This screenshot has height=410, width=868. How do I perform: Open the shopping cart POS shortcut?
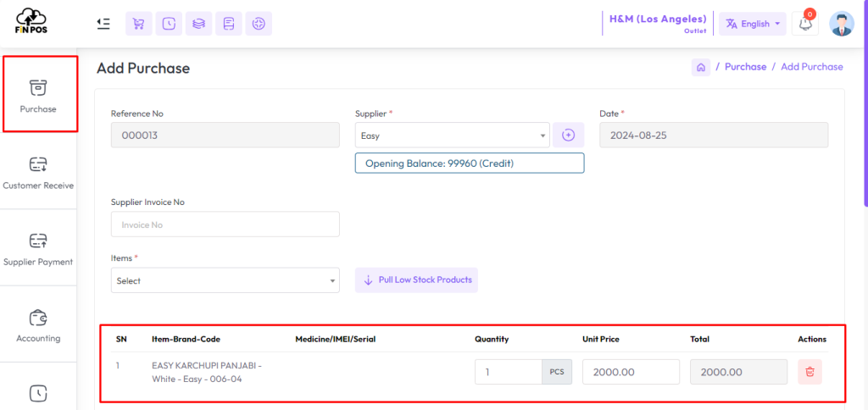[x=139, y=24]
